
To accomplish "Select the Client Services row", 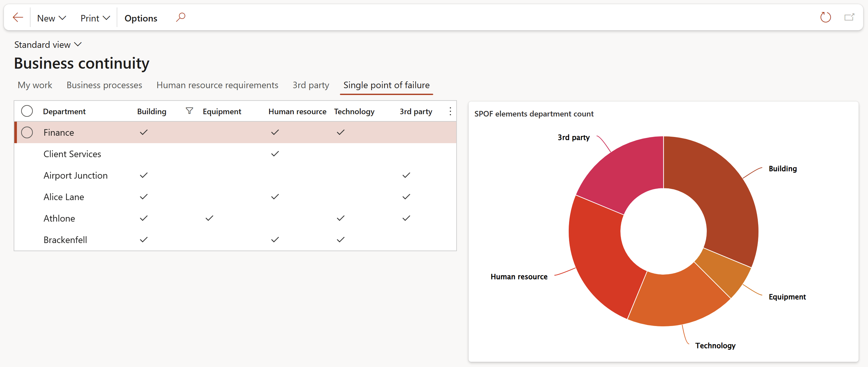I will click(x=72, y=154).
